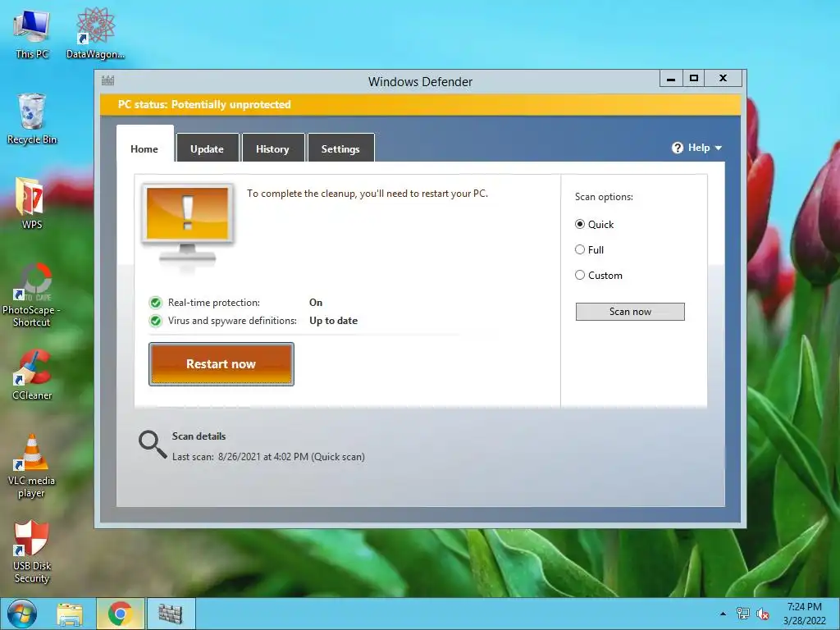Show hidden system tray icons
840x630 pixels.
[724, 614]
